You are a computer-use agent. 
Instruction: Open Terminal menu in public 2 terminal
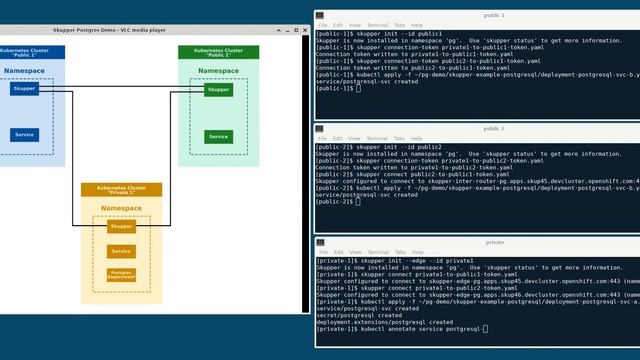pyautogui.click(x=377, y=139)
